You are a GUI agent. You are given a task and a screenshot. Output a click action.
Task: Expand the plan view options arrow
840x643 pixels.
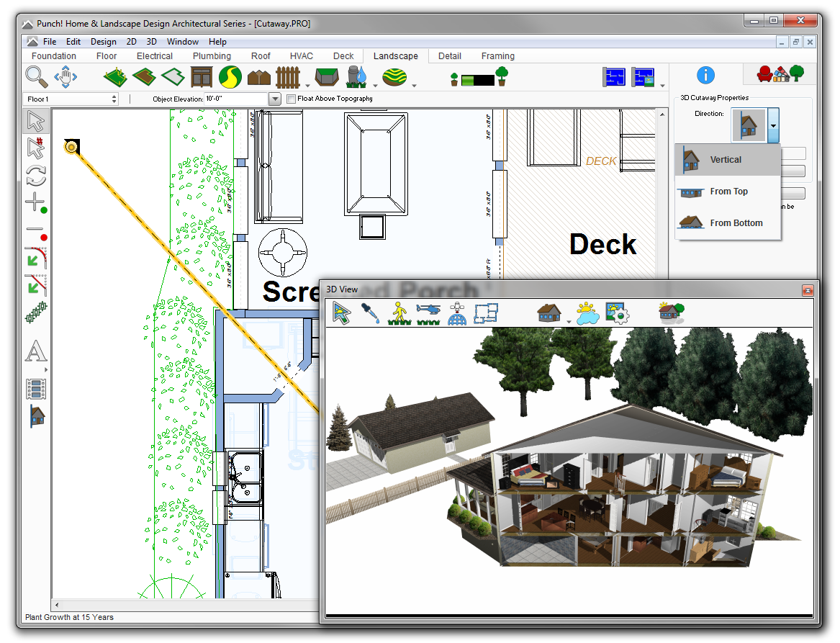[663, 86]
